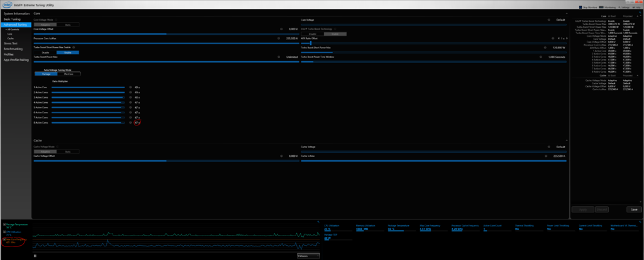Open the Stress Test section

[x=11, y=43]
